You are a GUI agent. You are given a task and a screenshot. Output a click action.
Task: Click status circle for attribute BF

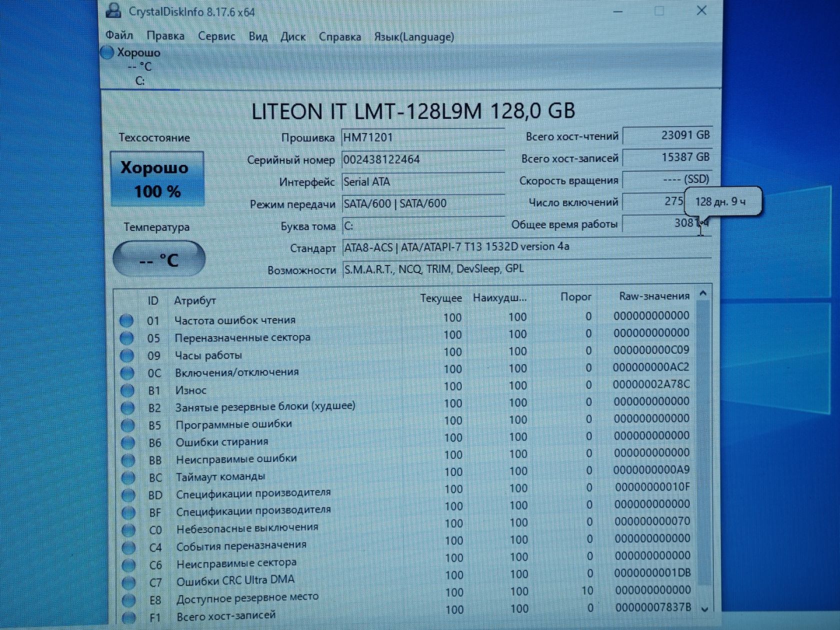pyautogui.click(x=128, y=512)
